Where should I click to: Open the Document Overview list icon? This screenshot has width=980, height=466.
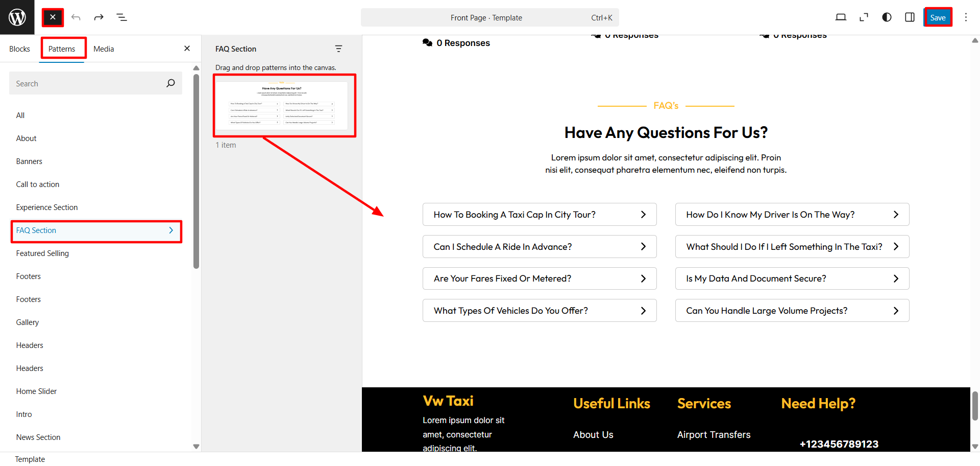(x=121, y=17)
